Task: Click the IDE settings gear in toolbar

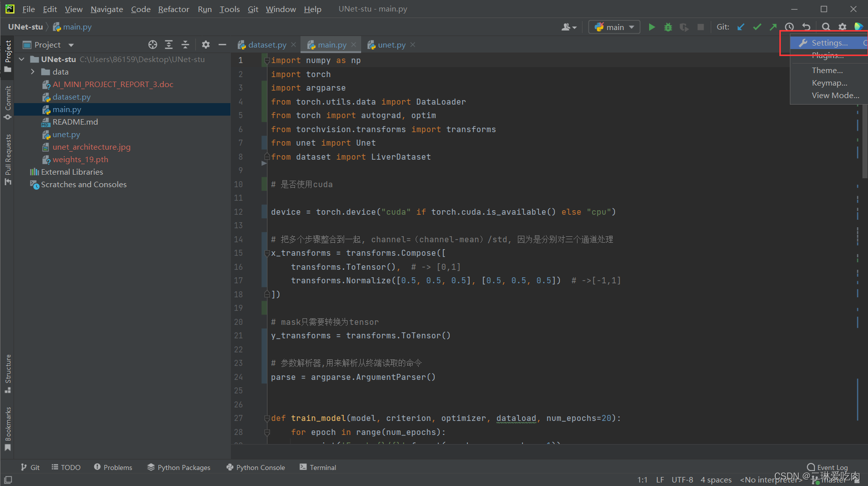Action: 842,27
